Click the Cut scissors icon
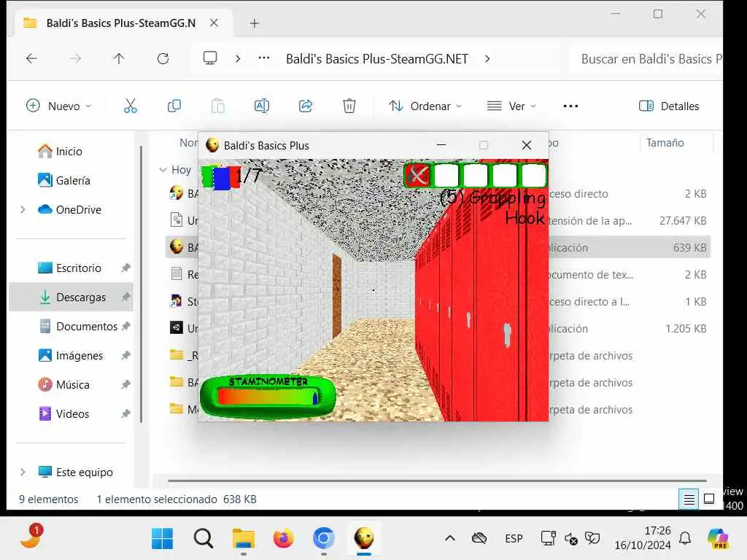This screenshot has height=560, width=747. point(130,106)
